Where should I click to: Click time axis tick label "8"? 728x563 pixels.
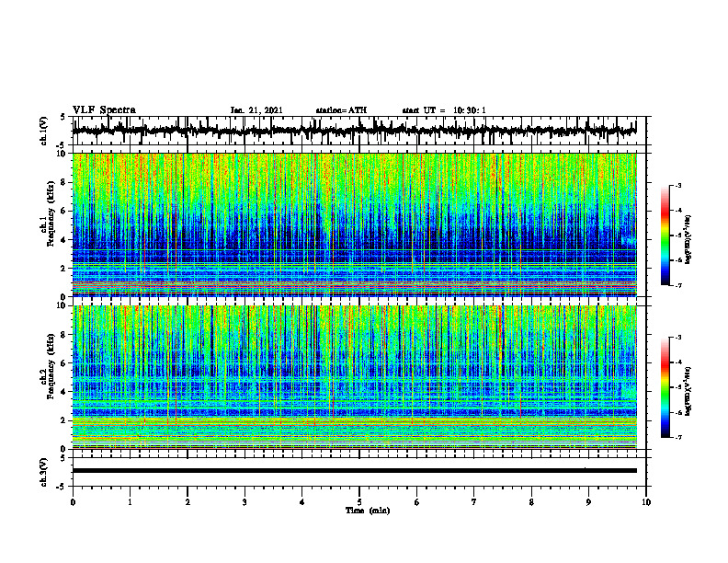pos(531,502)
